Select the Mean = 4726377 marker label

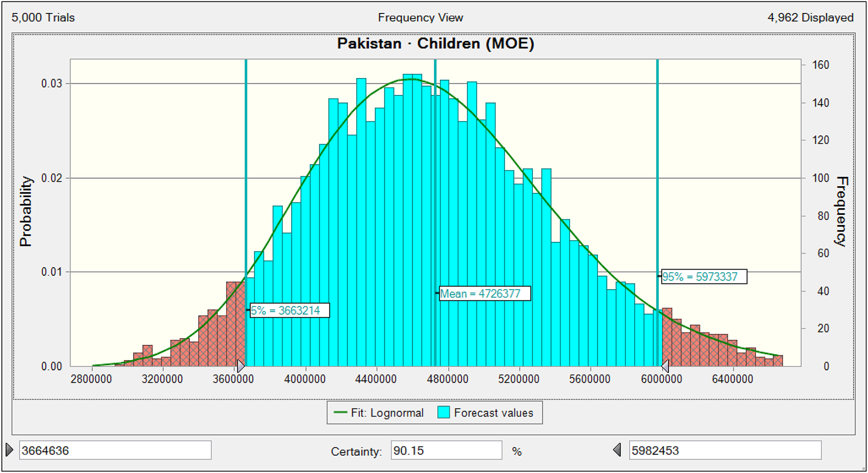tap(484, 294)
